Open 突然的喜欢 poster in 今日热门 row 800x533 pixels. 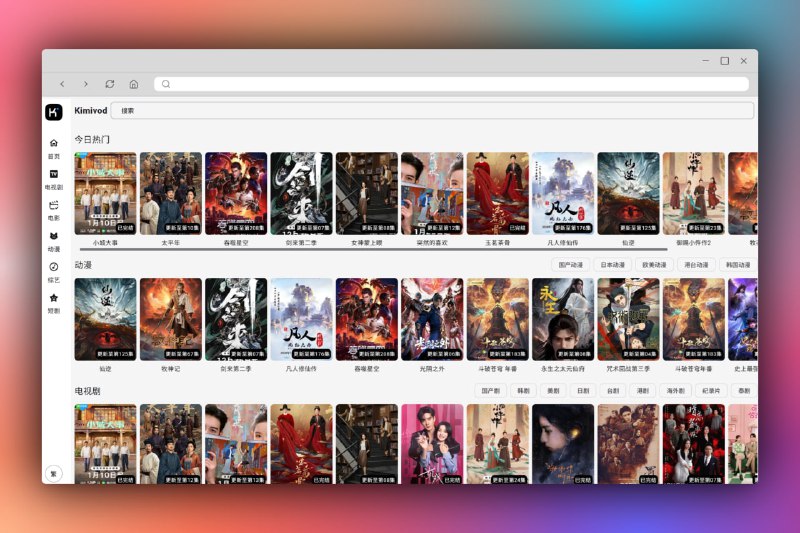[x=432, y=193]
